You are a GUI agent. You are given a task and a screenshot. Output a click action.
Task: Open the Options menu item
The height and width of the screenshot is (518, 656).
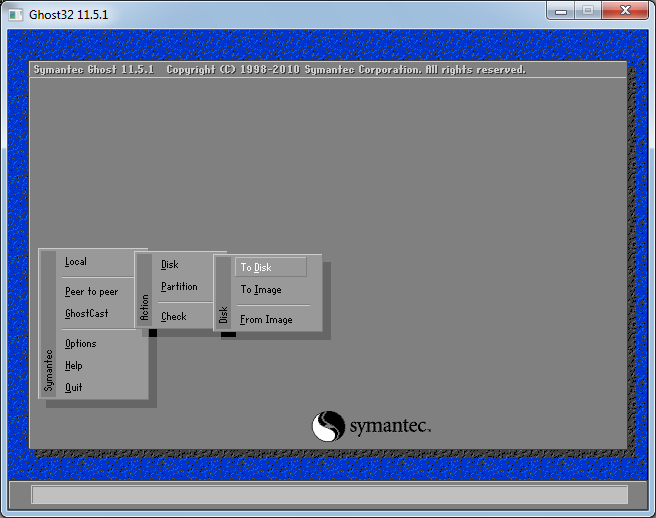[x=81, y=344]
